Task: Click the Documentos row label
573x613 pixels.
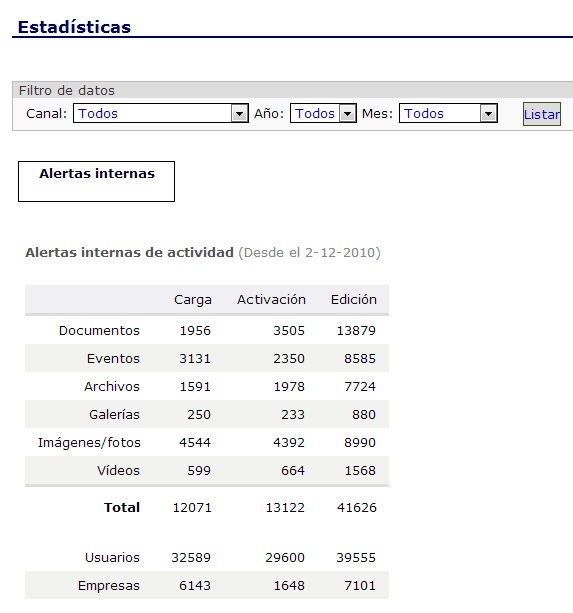Action: [x=99, y=331]
